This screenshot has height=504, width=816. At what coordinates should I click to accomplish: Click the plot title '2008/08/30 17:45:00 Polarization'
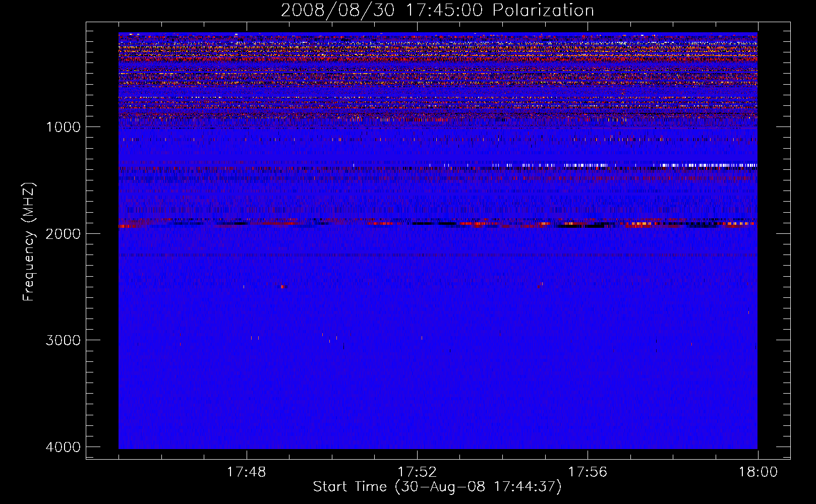click(437, 10)
